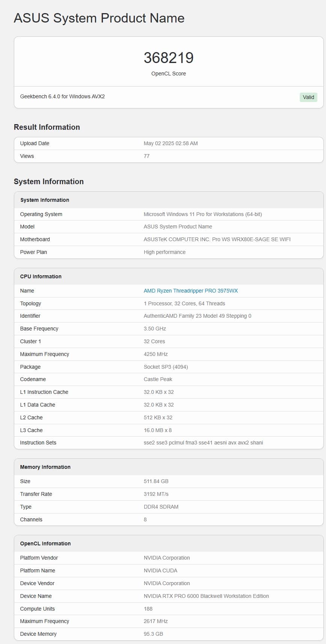Click the Platform Name value NVIDIA CUDA
Image resolution: width=326 pixels, height=644 pixels.
point(160,570)
